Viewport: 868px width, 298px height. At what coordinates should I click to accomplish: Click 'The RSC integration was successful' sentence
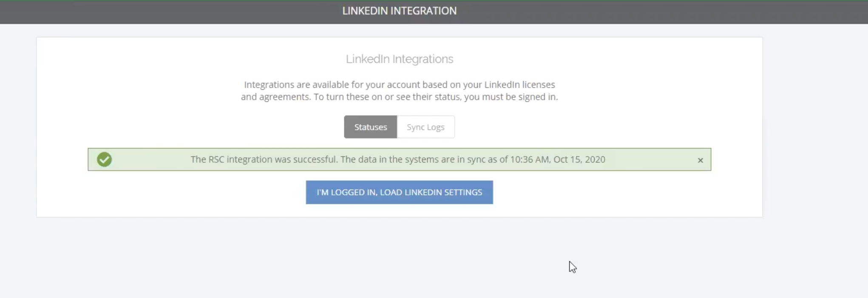(x=264, y=159)
